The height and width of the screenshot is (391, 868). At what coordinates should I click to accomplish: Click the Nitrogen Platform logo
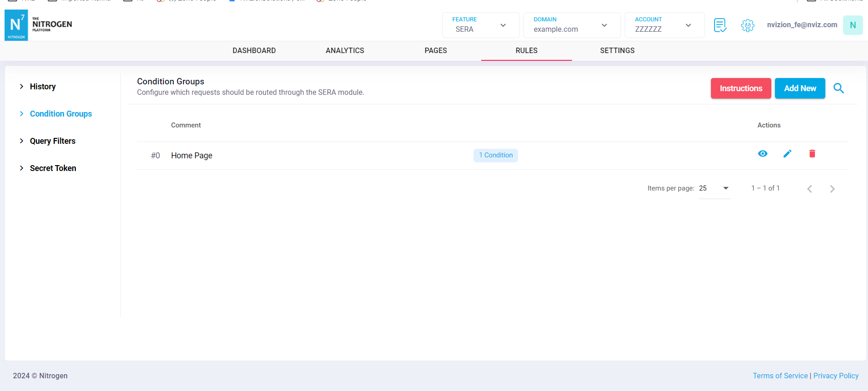point(39,25)
